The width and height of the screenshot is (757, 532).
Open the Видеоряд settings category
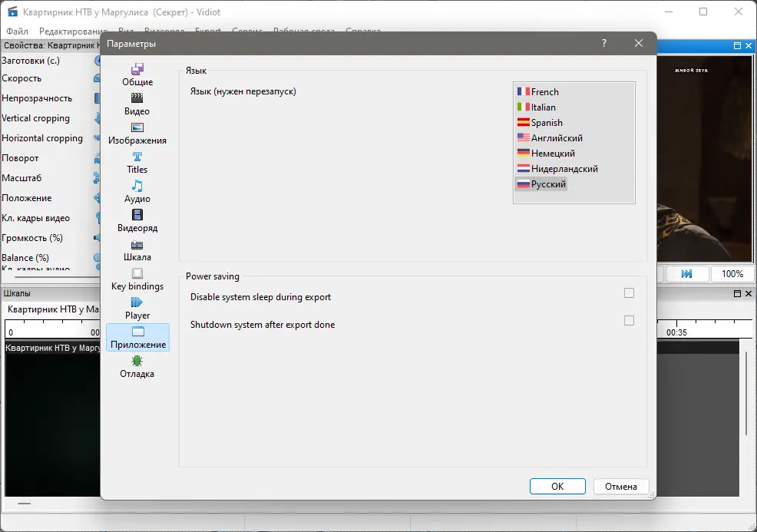pyautogui.click(x=137, y=221)
